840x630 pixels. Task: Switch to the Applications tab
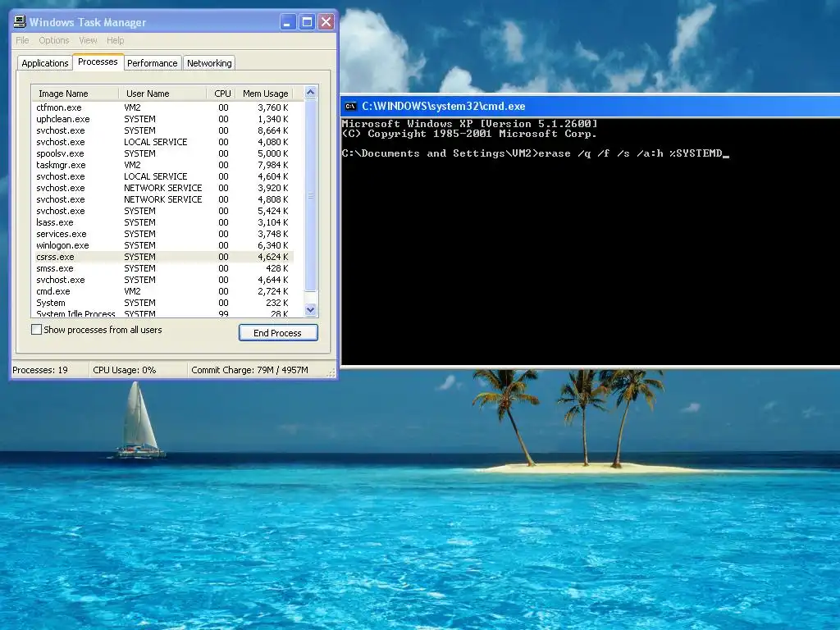point(45,63)
